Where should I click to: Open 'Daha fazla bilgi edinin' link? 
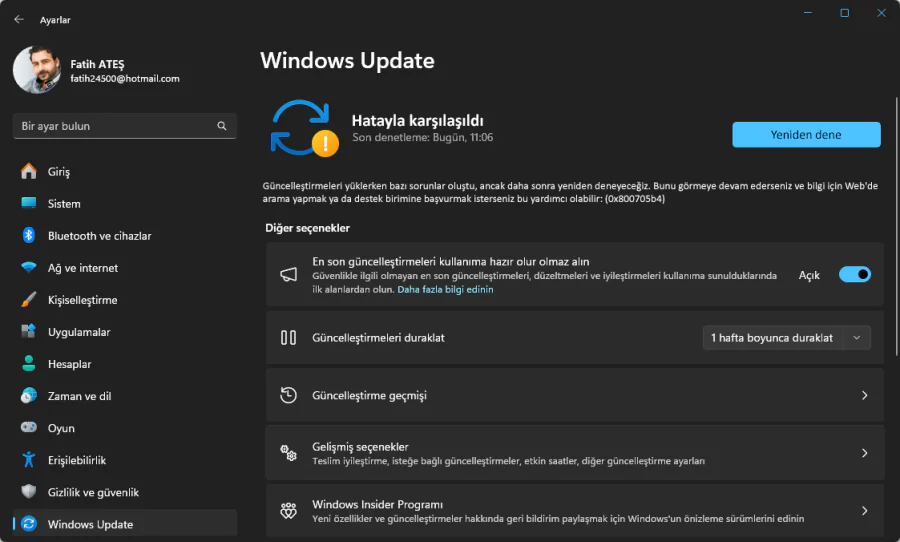coord(445,289)
